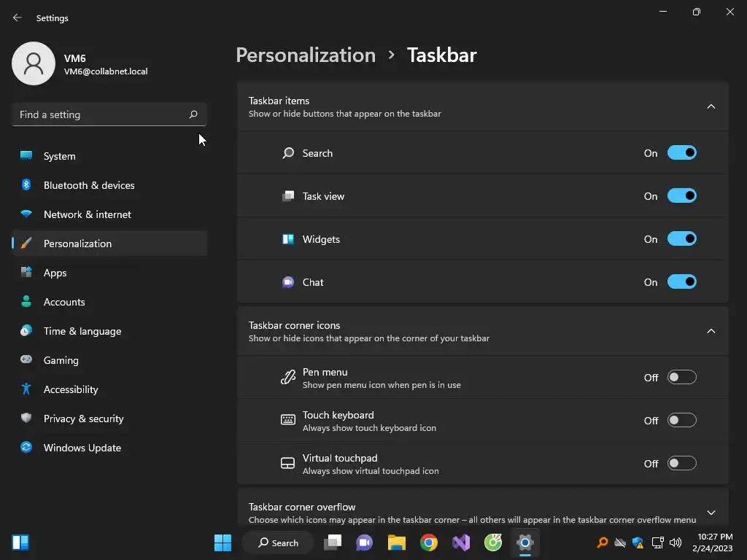Image resolution: width=747 pixels, height=560 pixels.
Task: Turn off the Search taskbar toggle
Action: click(x=682, y=153)
